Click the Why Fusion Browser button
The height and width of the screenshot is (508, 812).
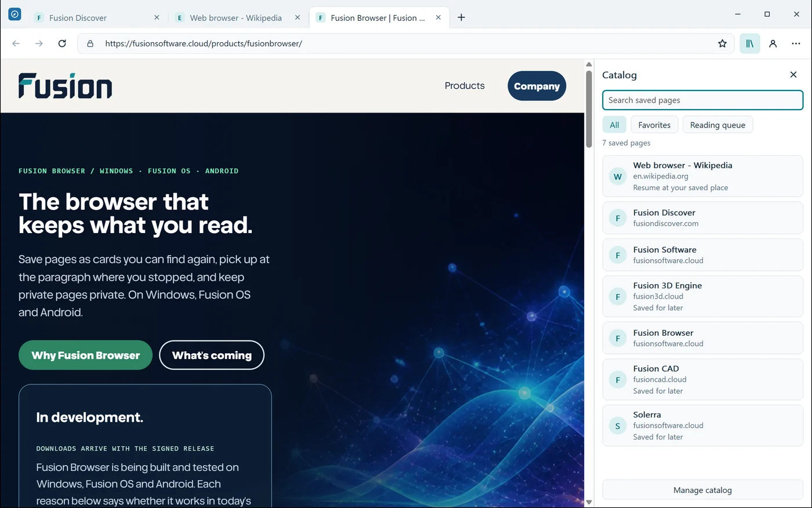pyautogui.click(x=85, y=355)
